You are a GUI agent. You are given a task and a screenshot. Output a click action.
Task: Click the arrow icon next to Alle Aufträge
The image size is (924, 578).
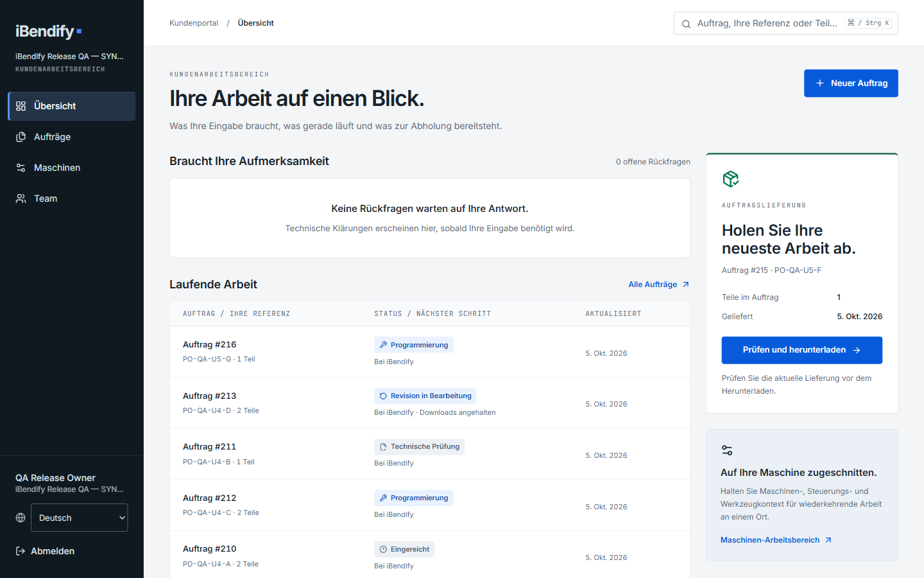pos(686,285)
